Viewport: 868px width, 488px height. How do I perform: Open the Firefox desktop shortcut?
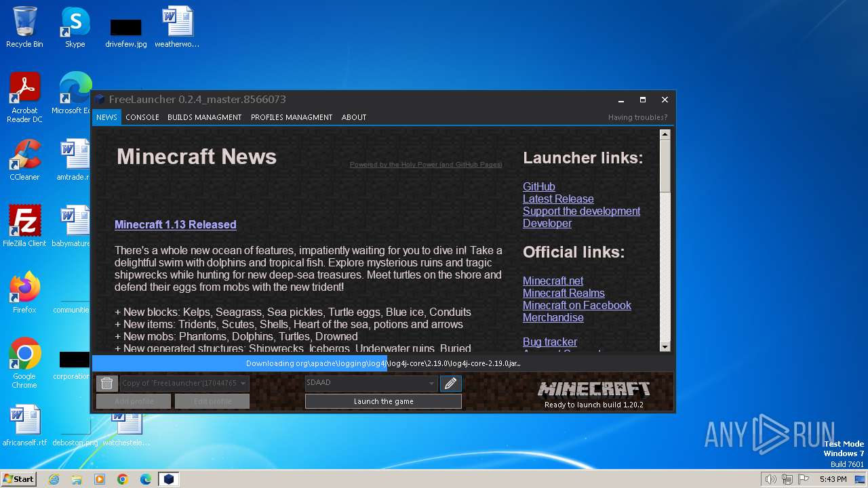coord(24,293)
